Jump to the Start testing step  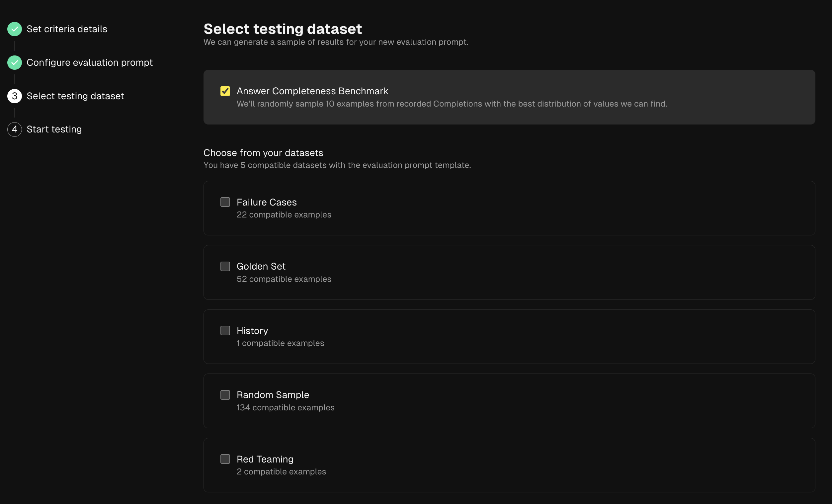[x=54, y=129]
